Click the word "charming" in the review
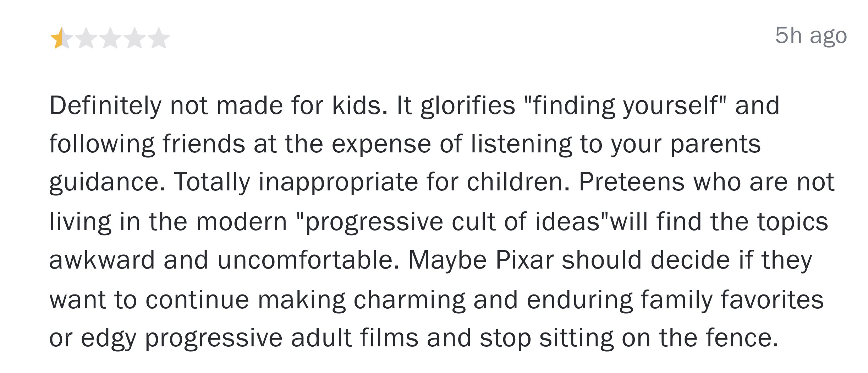868x373 pixels. click(x=410, y=300)
